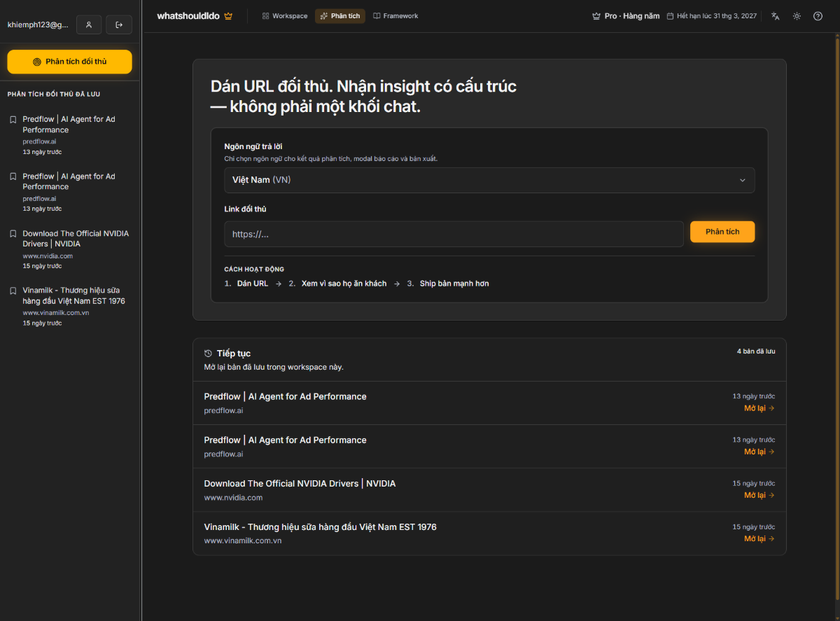The width and height of the screenshot is (840, 621).
Task: Start a new Phân tích đối thủ
Action: pyautogui.click(x=69, y=62)
